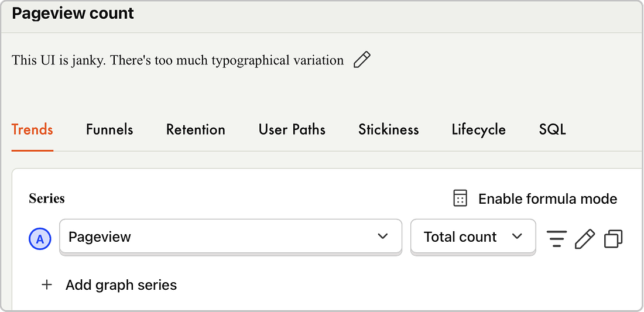
Task: Click the rename pencil icon in Pageview row
Action: (x=585, y=238)
